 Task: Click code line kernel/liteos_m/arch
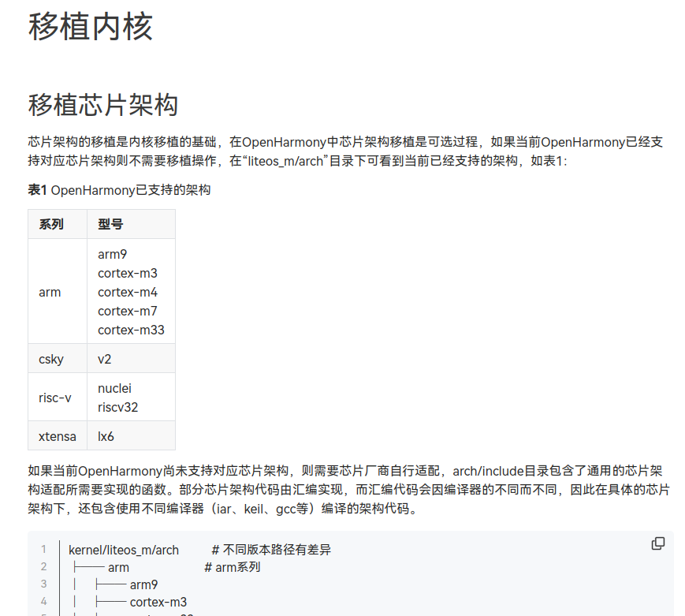[124, 550]
